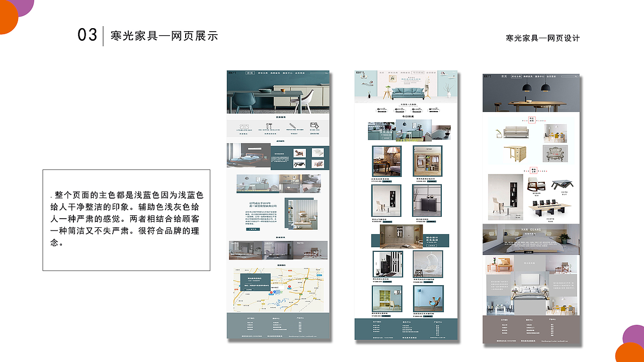The image size is (644, 362).
Task: Open 所有分类 tab in pendant-lamp mockup
Action: tap(516, 76)
